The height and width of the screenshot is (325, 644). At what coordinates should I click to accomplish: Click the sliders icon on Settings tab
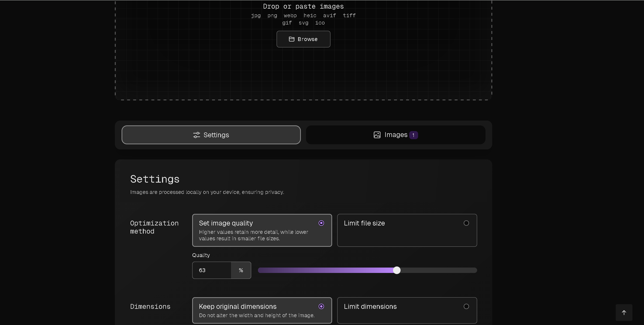tap(197, 135)
